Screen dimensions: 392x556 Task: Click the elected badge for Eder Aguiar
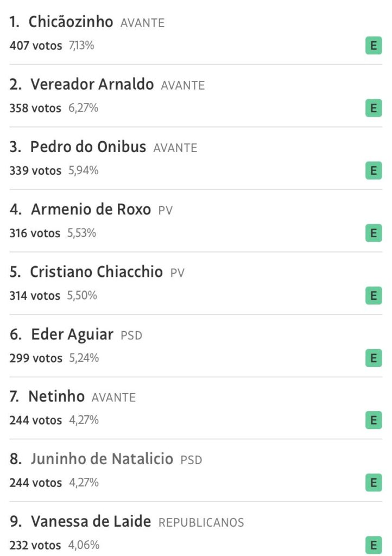[373, 358]
